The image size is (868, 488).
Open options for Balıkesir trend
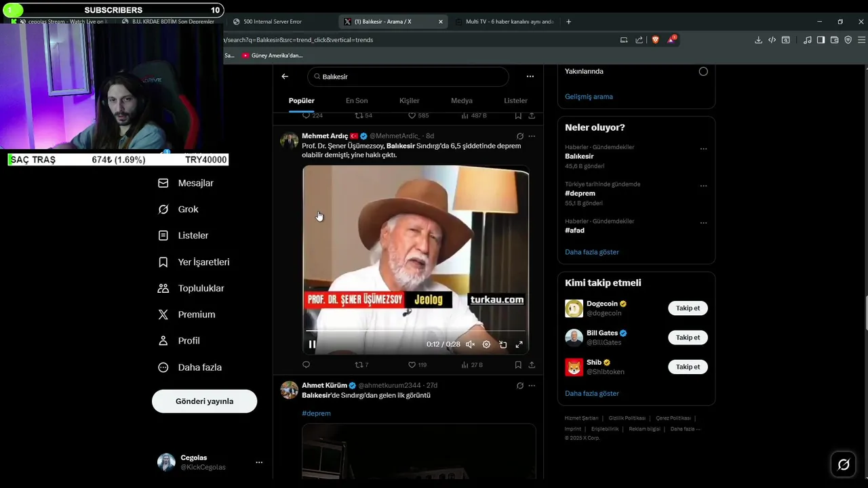703,149
